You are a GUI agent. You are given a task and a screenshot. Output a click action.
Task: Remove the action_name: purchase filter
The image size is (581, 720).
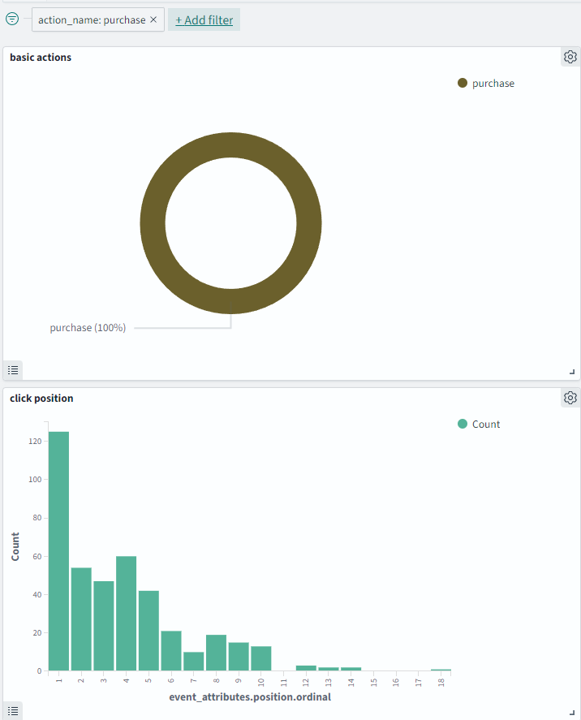[153, 19]
